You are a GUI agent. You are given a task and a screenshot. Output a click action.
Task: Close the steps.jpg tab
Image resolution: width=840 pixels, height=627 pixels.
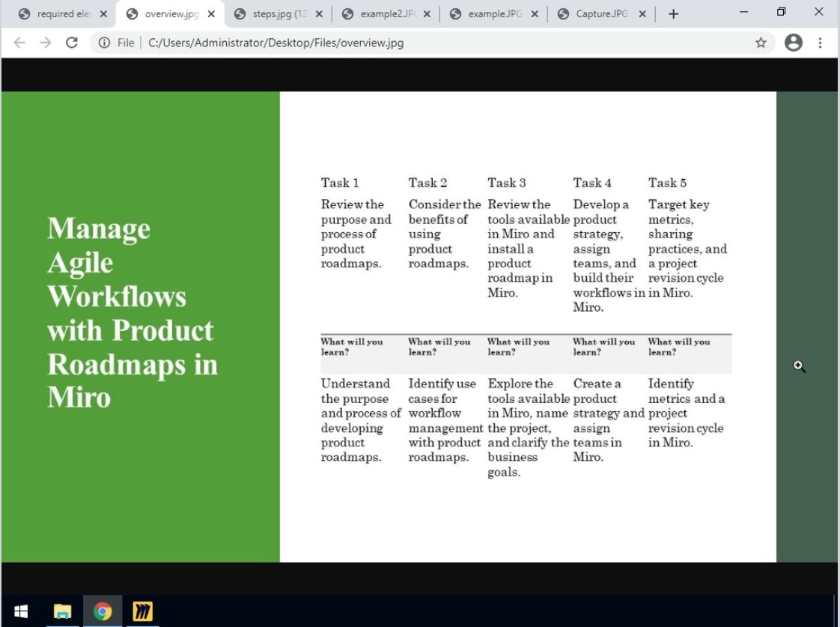(319, 14)
